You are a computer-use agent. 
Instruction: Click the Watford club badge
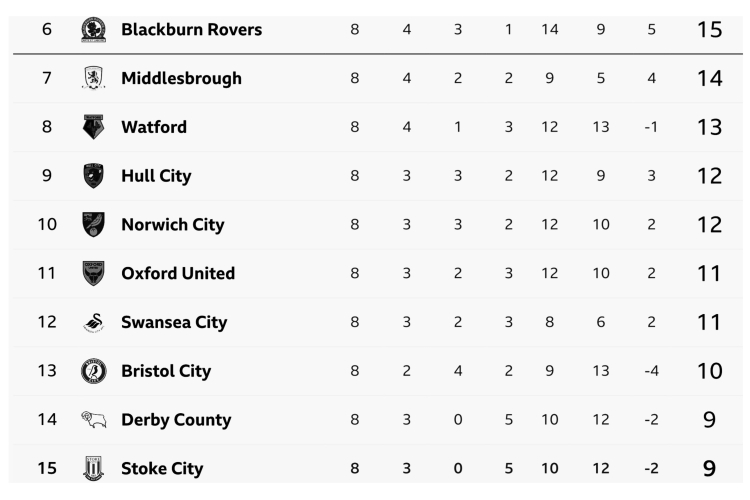(x=93, y=127)
